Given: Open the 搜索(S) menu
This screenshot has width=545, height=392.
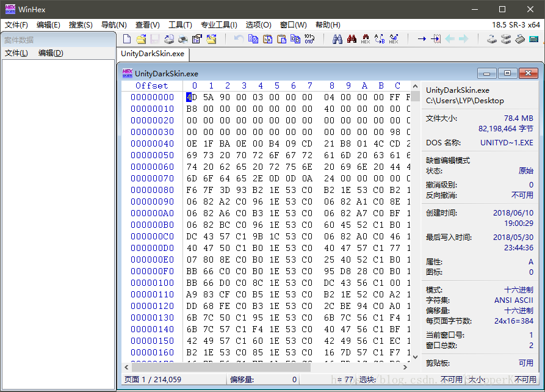Looking at the screenshot, I should (81, 25).
